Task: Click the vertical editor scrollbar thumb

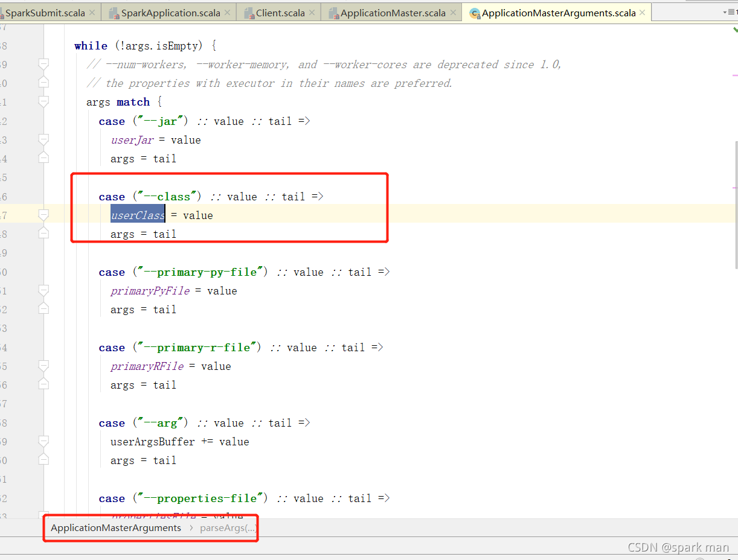Action: (x=736, y=205)
